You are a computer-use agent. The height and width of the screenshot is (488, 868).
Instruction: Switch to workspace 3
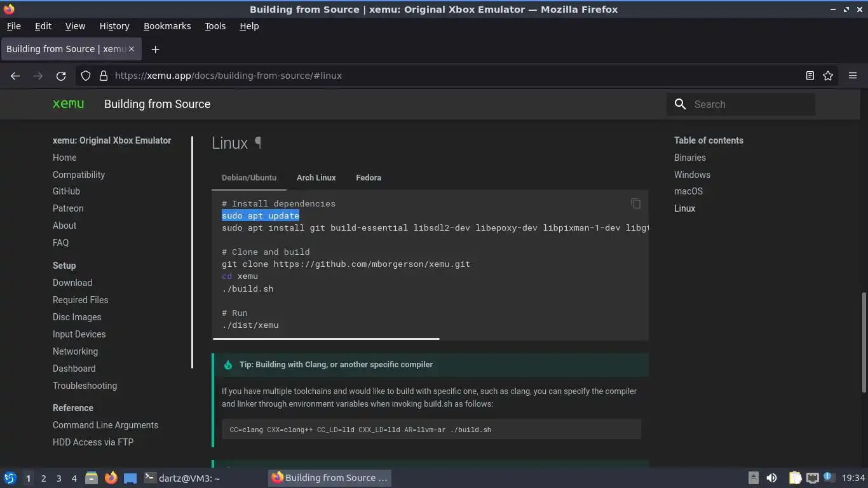coord(58,478)
